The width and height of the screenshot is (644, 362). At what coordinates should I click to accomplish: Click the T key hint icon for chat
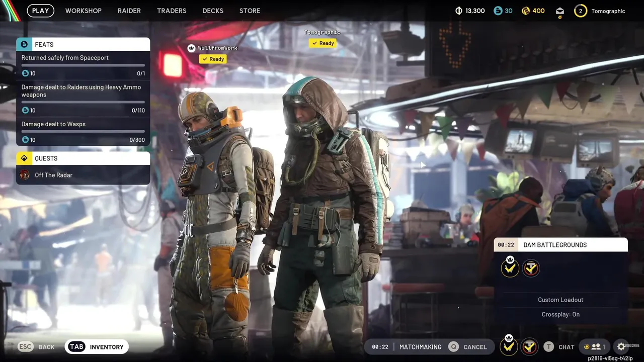(x=548, y=347)
